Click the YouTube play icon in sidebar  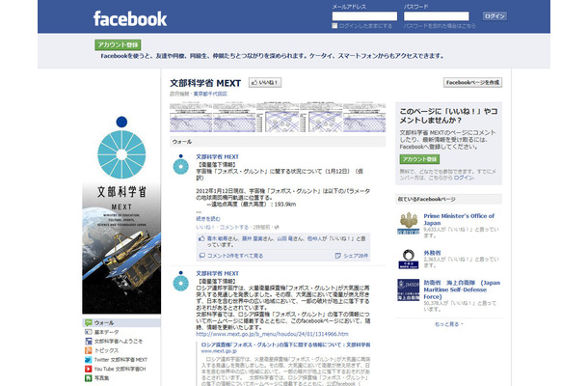(x=88, y=369)
